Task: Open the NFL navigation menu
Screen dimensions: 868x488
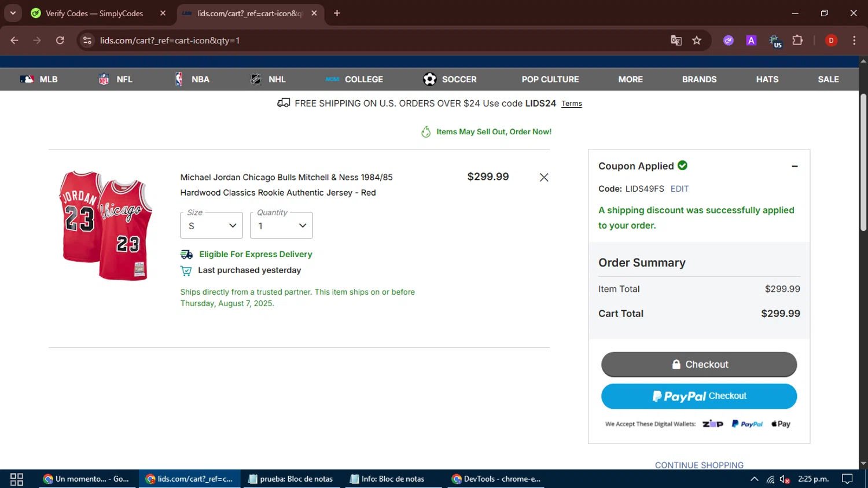Action: click(x=115, y=79)
